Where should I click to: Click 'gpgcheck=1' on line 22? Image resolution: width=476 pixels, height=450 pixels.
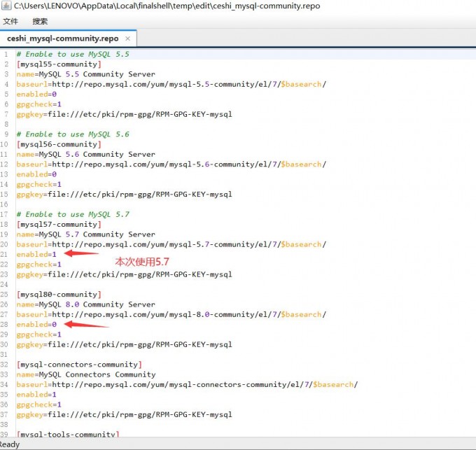tap(39, 265)
